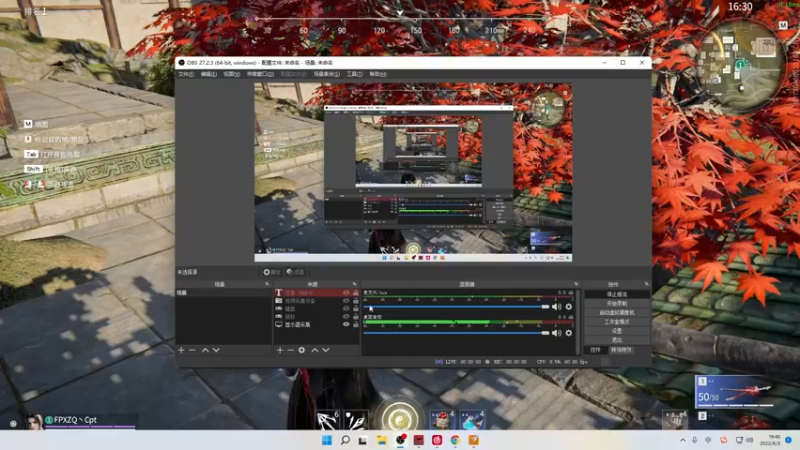Viewport: 800px width, 450px height.
Task: Open File Explorer from the taskbar
Action: (x=382, y=440)
